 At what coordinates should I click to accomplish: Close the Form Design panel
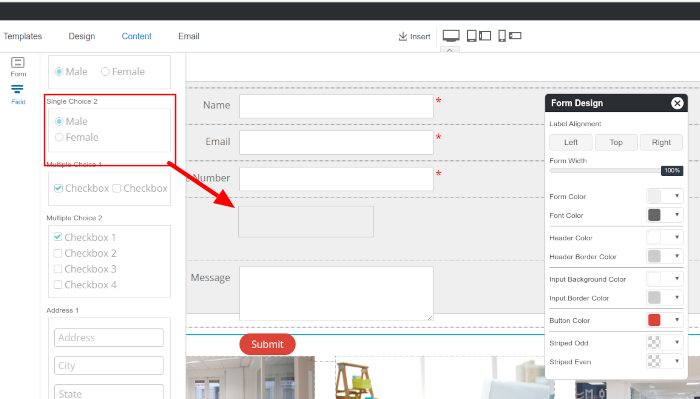[677, 103]
